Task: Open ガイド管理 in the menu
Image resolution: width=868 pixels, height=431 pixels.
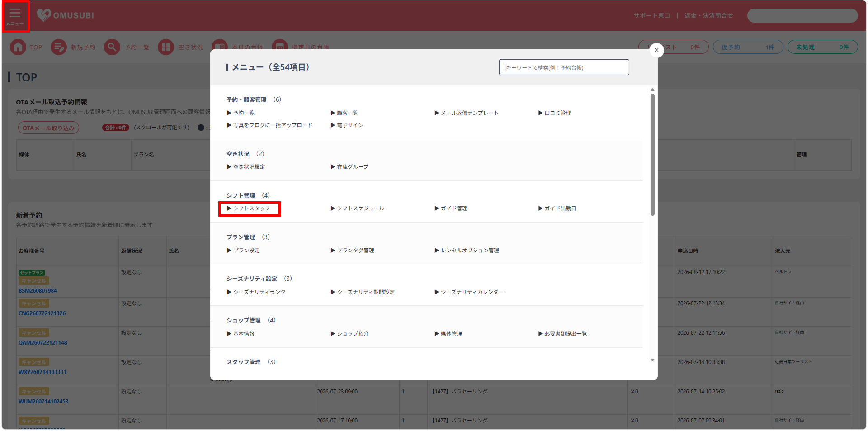Action: tap(451, 208)
